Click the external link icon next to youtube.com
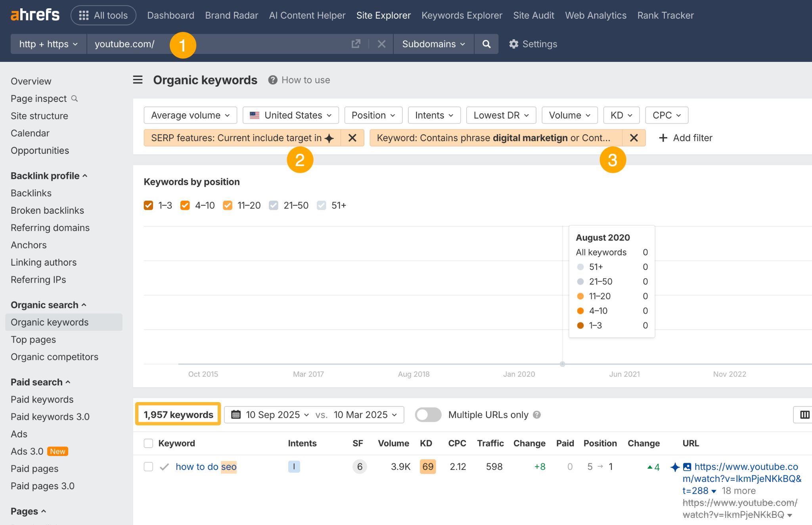 (356, 44)
